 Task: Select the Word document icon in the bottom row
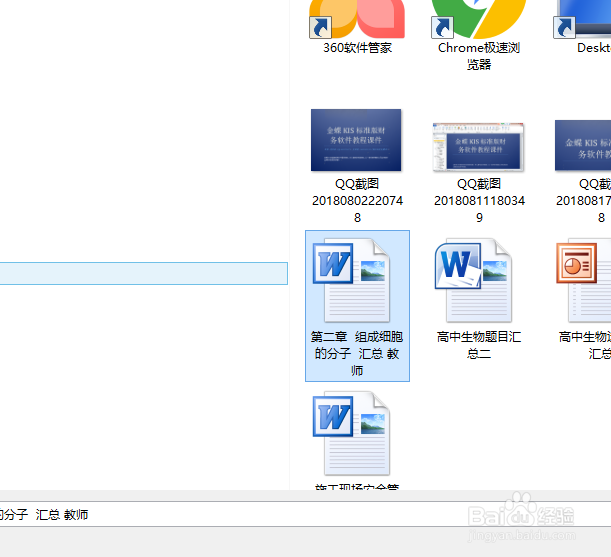tap(352, 433)
